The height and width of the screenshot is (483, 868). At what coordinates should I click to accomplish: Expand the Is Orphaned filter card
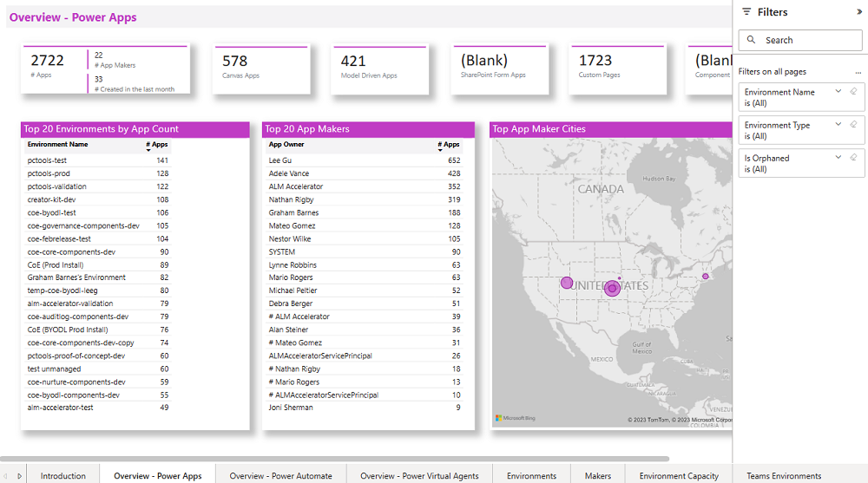tap(838, 157)
